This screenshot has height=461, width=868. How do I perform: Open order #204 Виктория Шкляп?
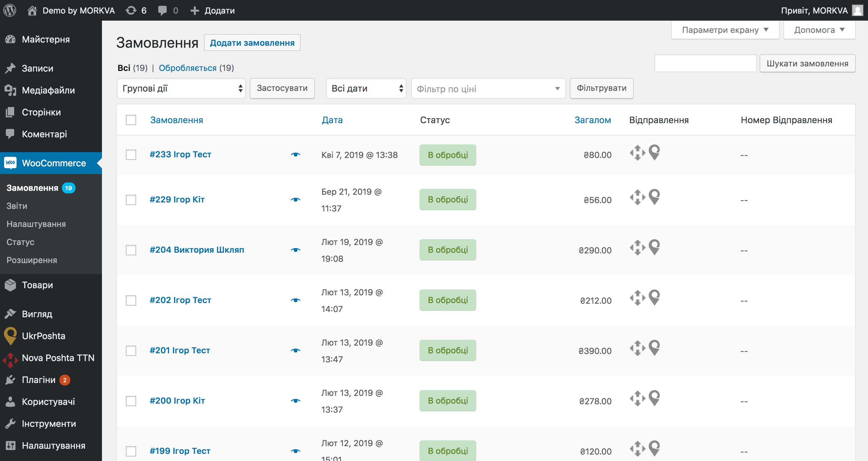[197, 250]
